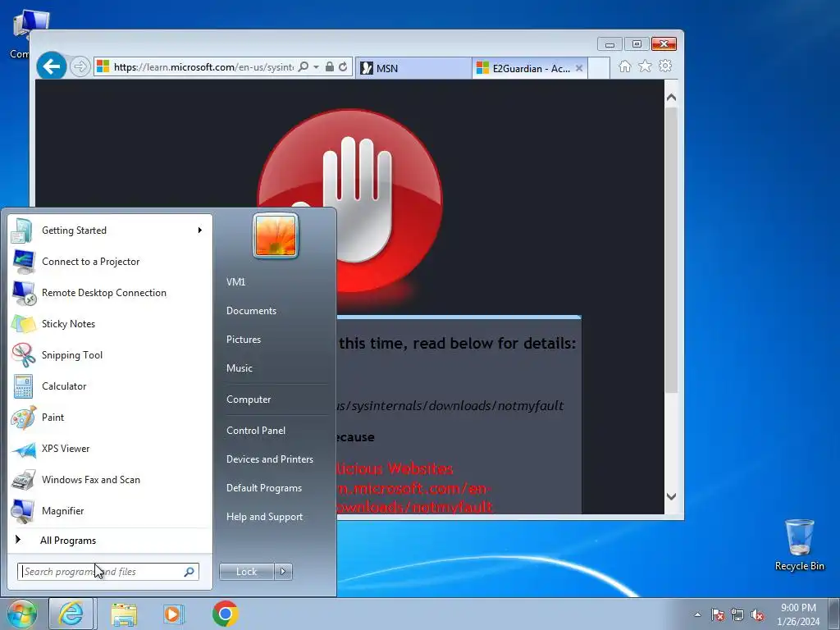
Task: Lock the computer with Lock button
Action: tap(246, 572)
